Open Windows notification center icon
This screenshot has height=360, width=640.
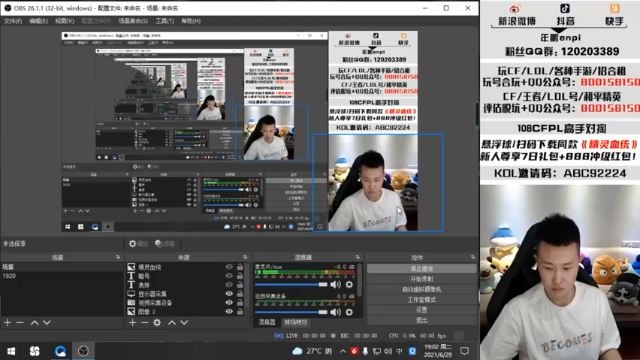(464, 351)
